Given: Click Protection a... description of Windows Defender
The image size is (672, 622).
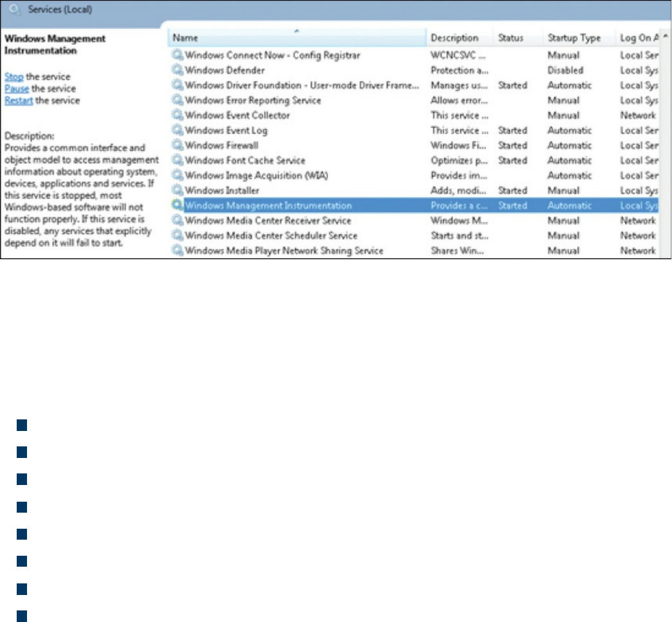Looking at the screenshot, I should [x=459, y=70].
